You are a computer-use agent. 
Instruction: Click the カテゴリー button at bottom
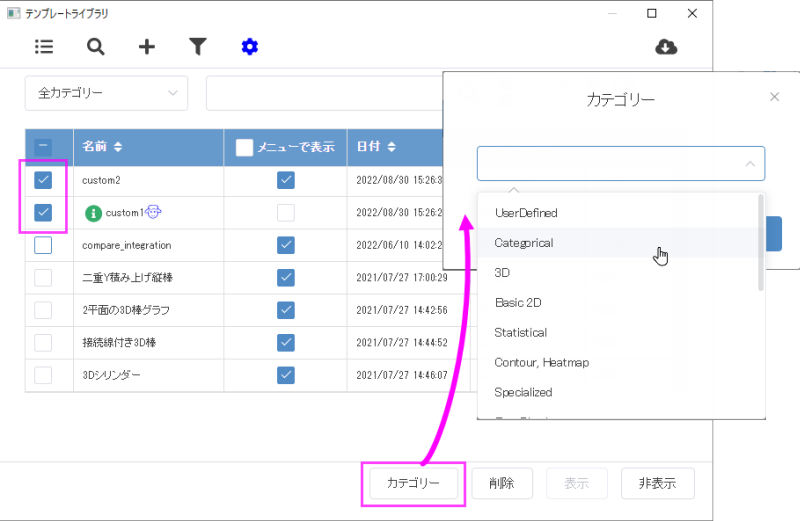(413, 483)
